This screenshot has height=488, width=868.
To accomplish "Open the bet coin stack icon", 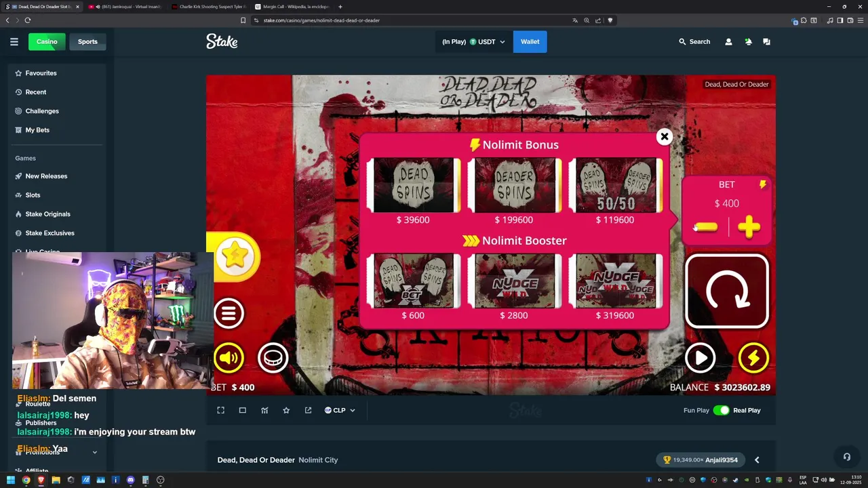I will click(x=273, y=358).
